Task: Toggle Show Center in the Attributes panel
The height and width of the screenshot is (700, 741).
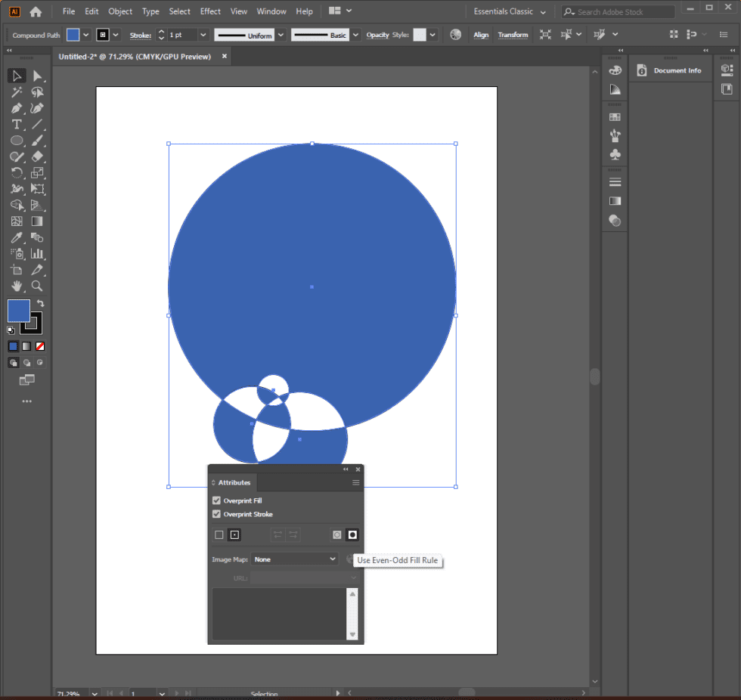Action: [x=234, y=534]
